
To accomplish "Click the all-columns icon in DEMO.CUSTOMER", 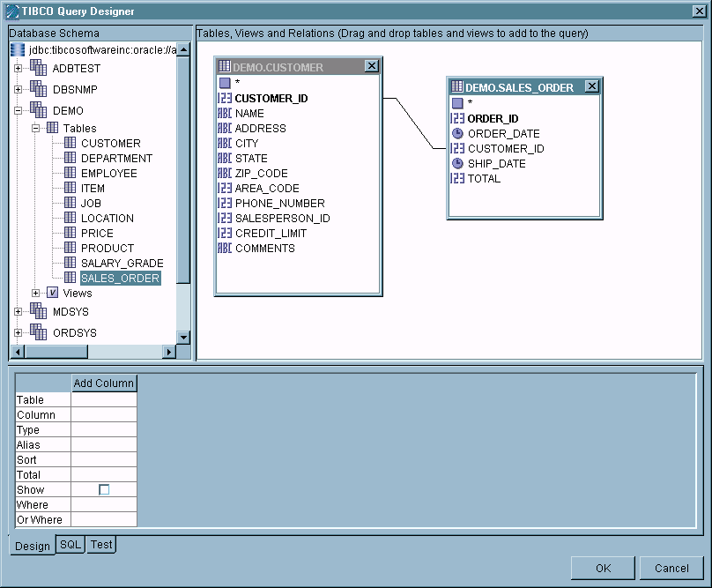I will tap(225, 83).
